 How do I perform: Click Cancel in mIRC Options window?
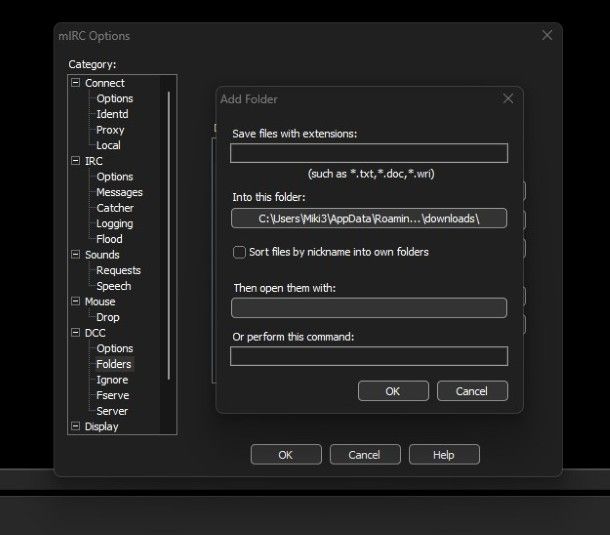click(x=365, y=454)
